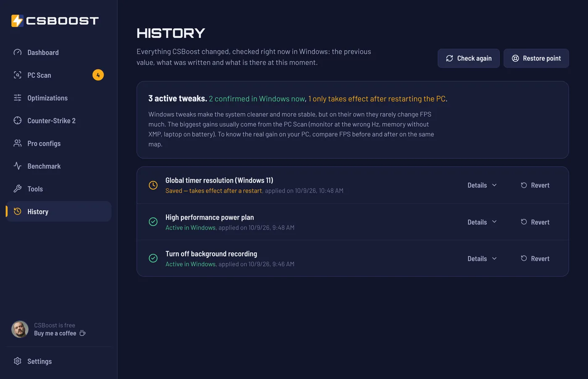Open Pro configs page
The height and width of the screenshot is (379, 588).
(x=59, y=143)
